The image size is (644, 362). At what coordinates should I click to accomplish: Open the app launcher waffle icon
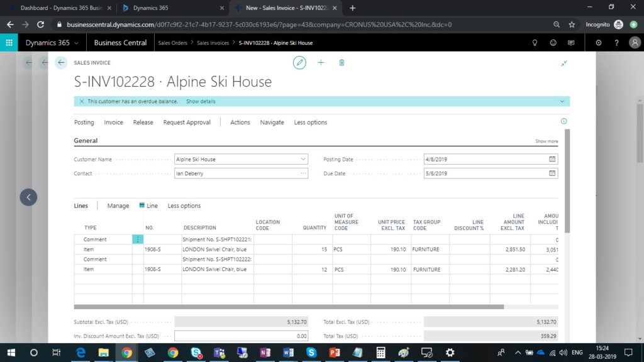pos(9,43)
